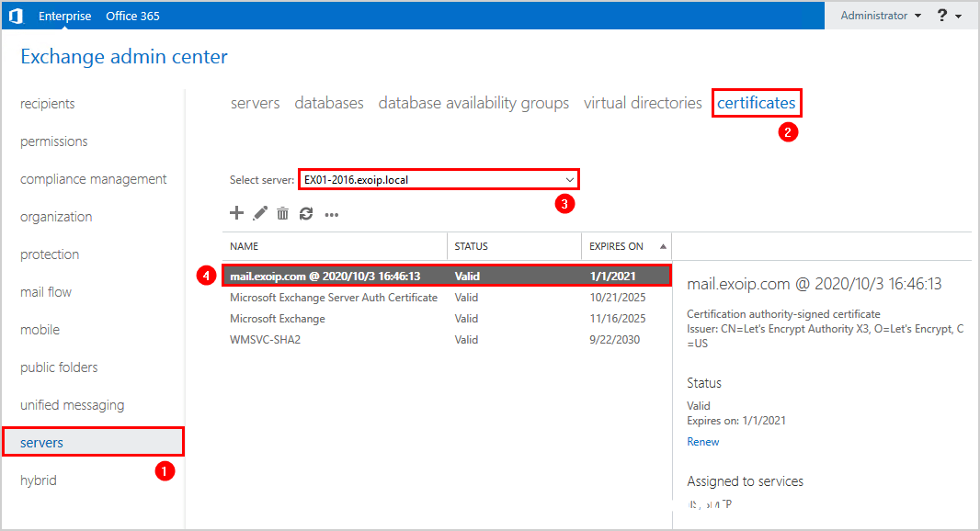Go to hybrid section
The width and height of the screenshot is (980, 531).
click(38, 480)
